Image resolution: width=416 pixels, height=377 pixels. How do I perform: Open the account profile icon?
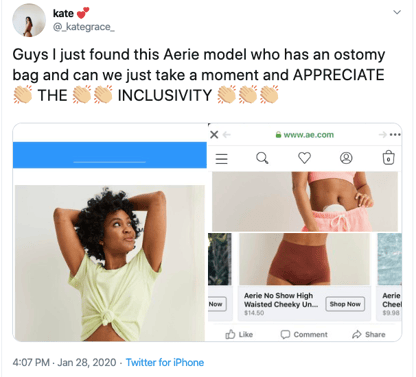pos(346,158)
